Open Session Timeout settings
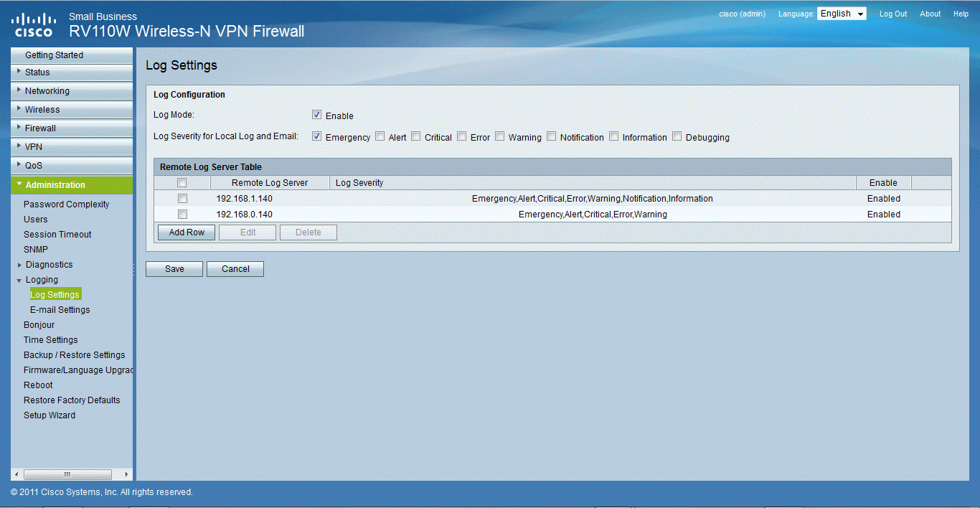Screen dimensions: 980x508 [57, 235]
